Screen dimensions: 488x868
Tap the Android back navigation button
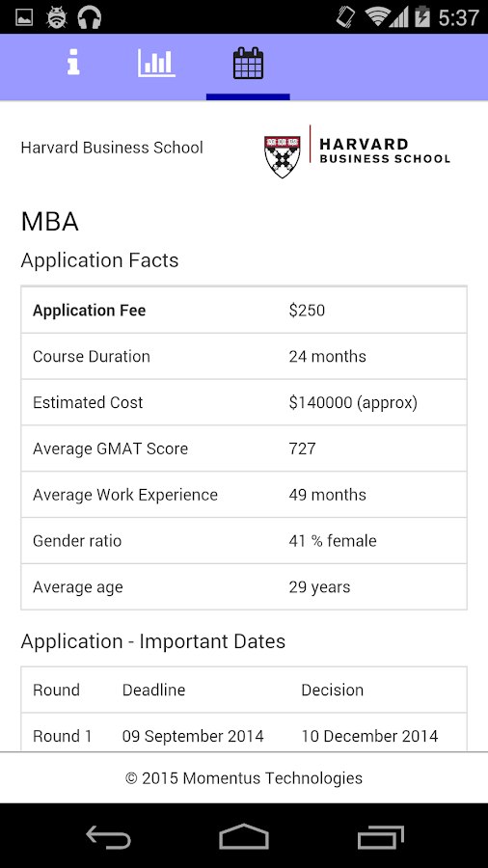coord(108,836)
